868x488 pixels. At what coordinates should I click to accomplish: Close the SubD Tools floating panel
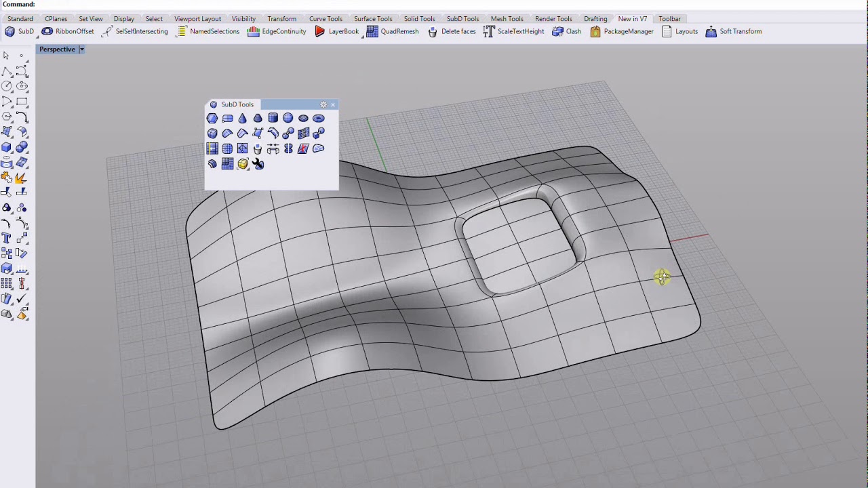click(x=333, y=104)
